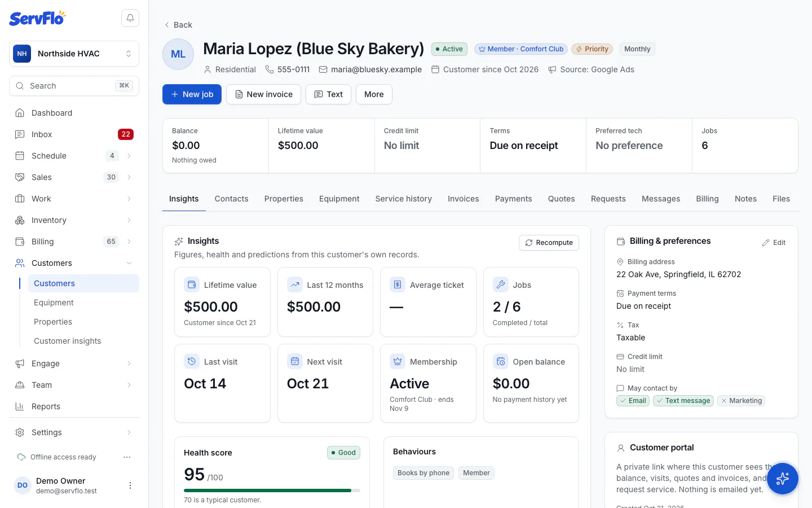Click the Jobs wrench card icon
This screenshot has height=508, width=812.
pyautogui.click(x=501, y=284)
